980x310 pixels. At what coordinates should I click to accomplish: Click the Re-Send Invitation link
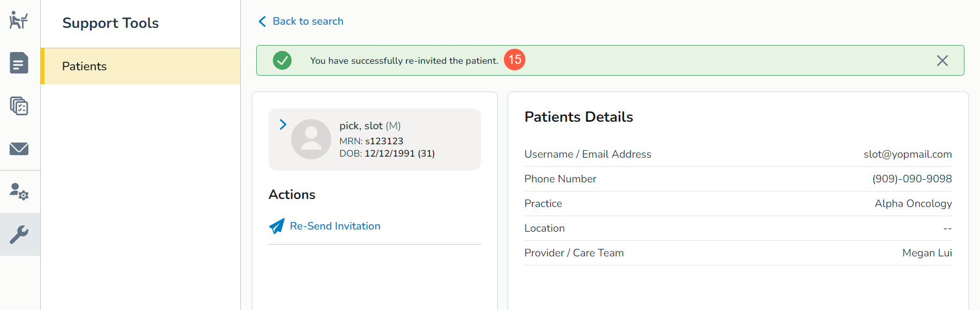[x=335, y=226]
